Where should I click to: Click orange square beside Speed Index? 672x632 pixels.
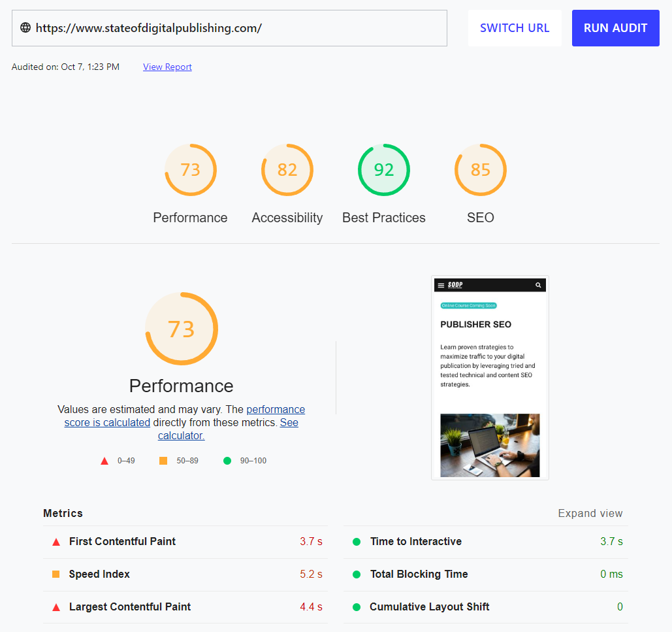[56, 574]
